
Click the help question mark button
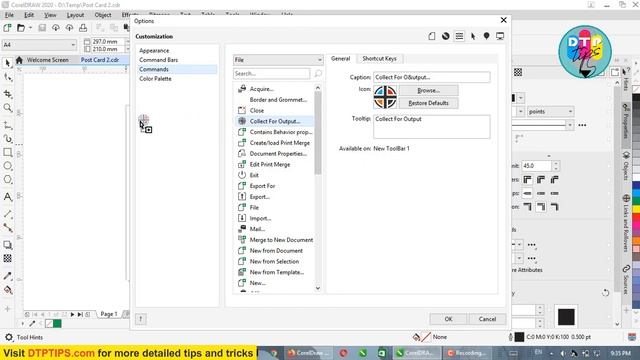[141, 319]
